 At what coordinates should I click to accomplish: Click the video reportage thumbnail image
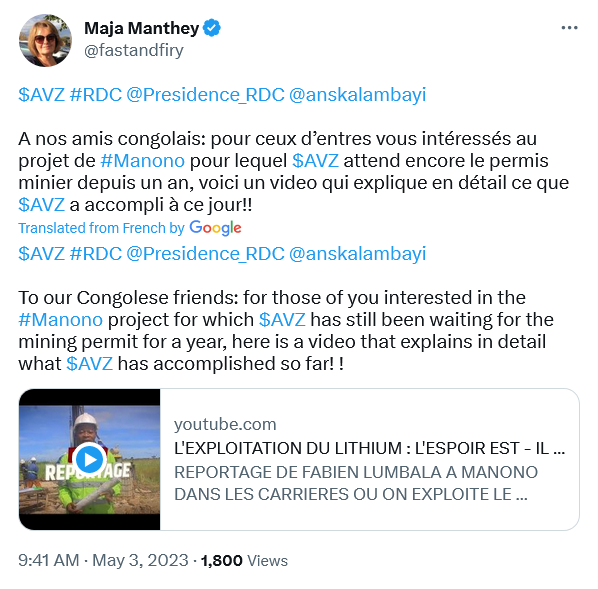coord(90,460)
